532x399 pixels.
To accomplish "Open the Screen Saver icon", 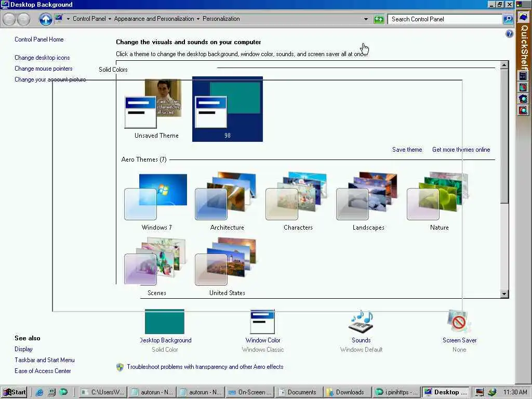I will tap(459, 322).
